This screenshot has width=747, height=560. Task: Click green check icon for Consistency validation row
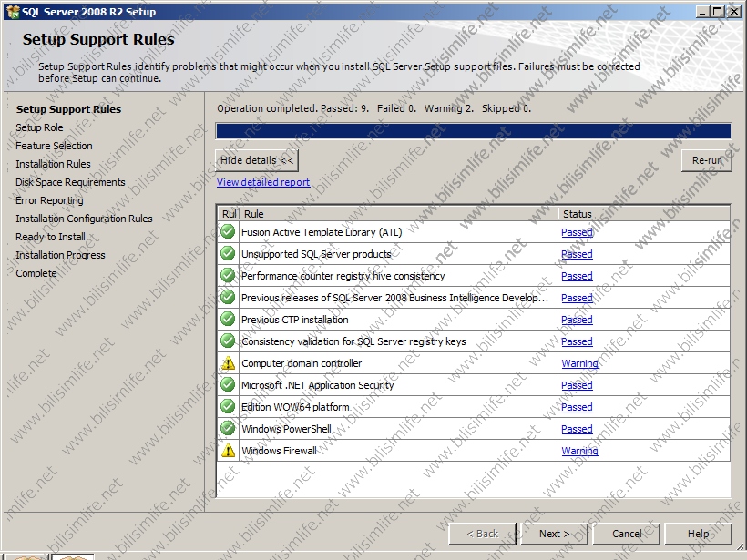[x=228, y=341]
